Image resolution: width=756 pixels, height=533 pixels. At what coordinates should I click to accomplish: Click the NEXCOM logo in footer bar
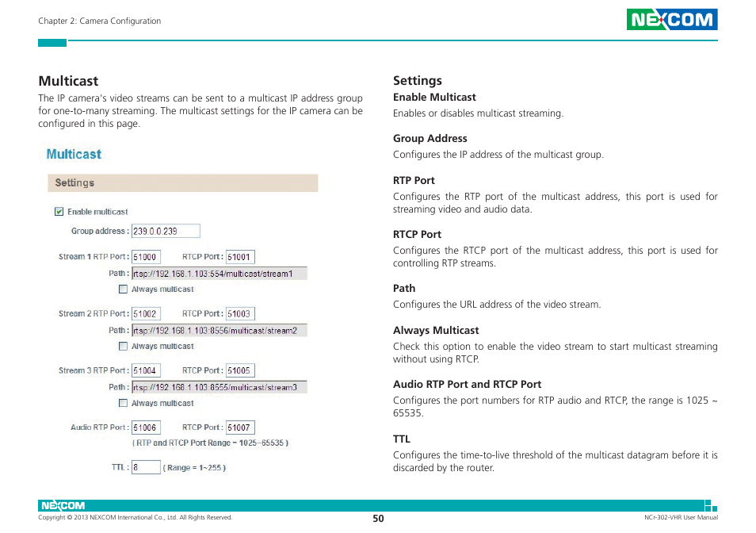pyautogui.click(x=63, y=505)
